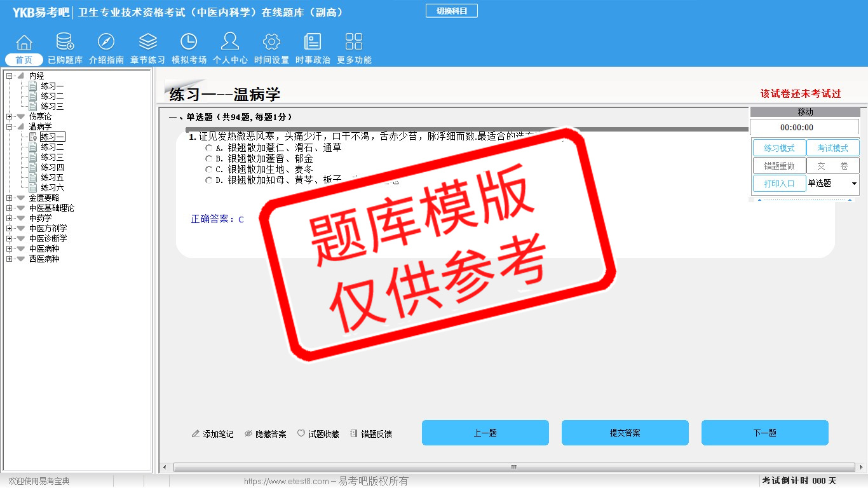The height and width of the screenshot is (488, 868).
Task: Open 温病学 练习六 in the tree
Action: tap(53, 187)
